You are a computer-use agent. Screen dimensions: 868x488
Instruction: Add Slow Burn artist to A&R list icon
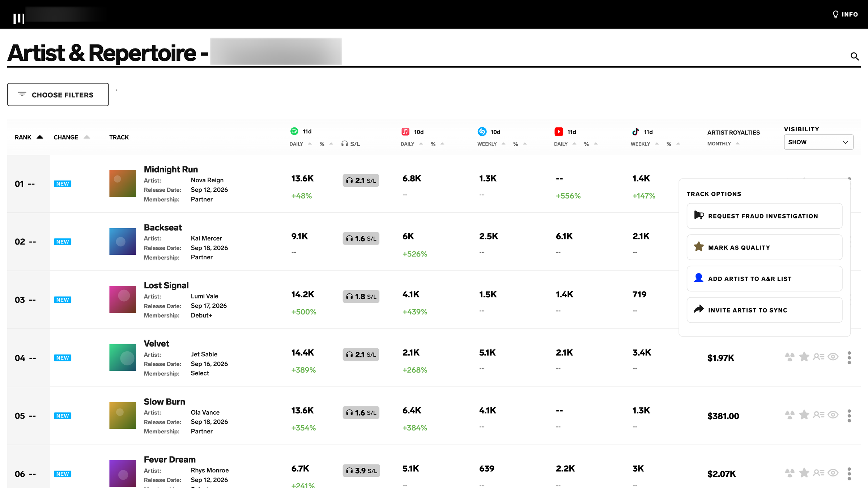[x=819, y=415]
